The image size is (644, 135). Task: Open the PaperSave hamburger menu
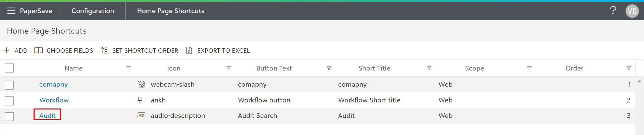coord(11,11)
